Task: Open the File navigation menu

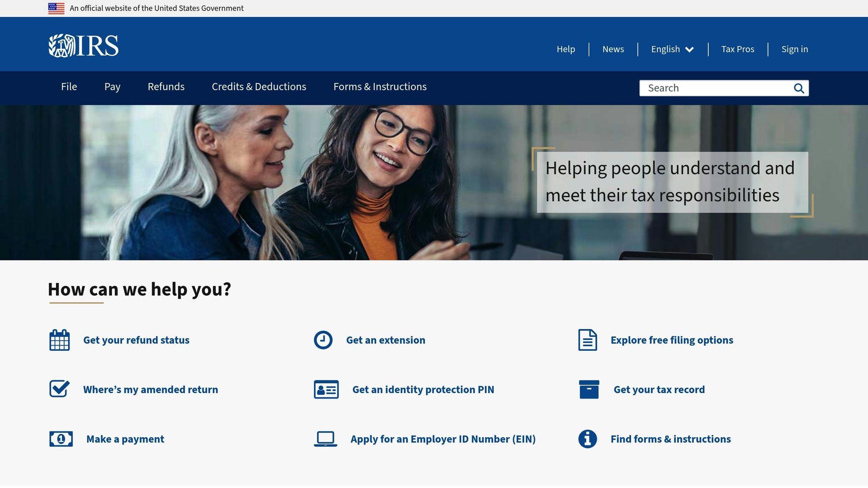Action: [69, 87]
